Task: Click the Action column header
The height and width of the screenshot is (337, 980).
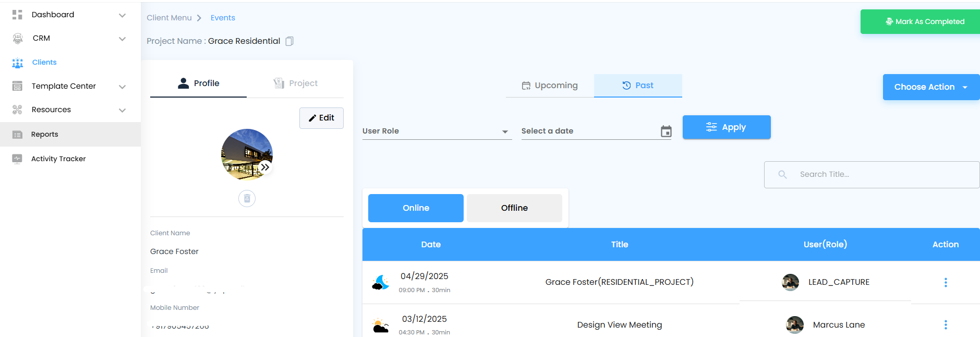Action: (946, 245)
